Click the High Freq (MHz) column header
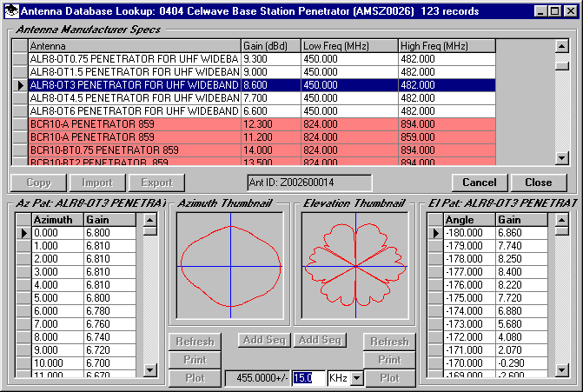Image resolution: width=583 pixels, height=392 pixels. point(447,46)
